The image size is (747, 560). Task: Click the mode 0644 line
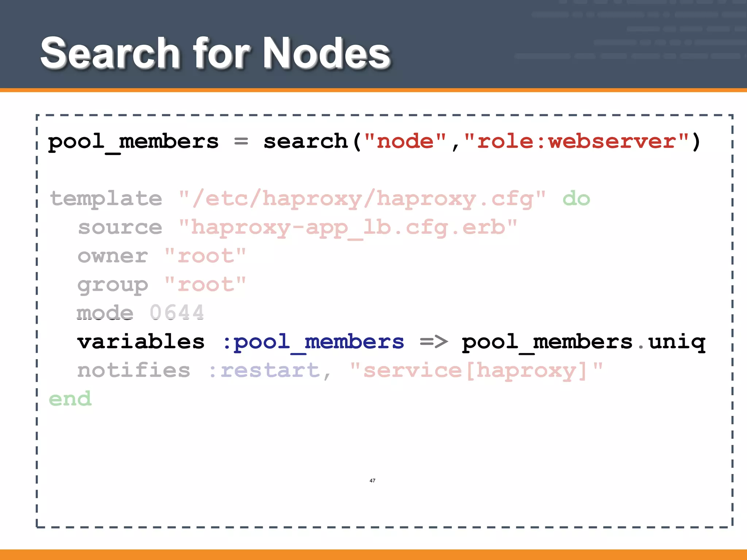tap(140, 313)
